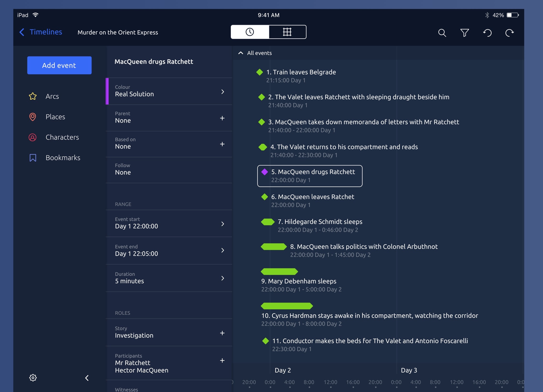The height and width of the screenshot is (392, 543).
Task: Click green bar above Mary Debenham sleeps
Action: pyautogui.click(x=280, y=271)
